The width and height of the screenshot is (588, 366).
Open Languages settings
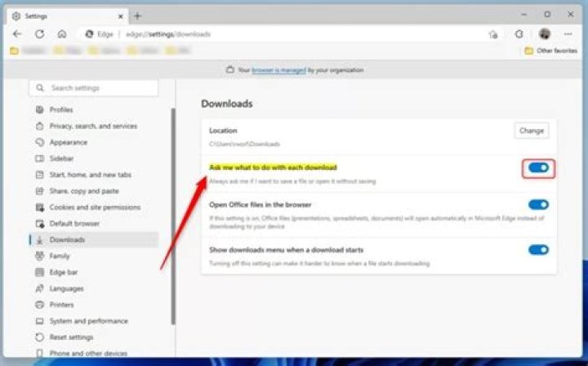coord(94,288)
